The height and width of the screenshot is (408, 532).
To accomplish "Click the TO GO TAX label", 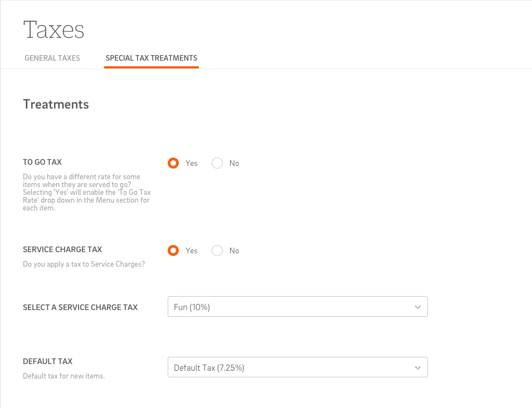I will click(42, 162).
